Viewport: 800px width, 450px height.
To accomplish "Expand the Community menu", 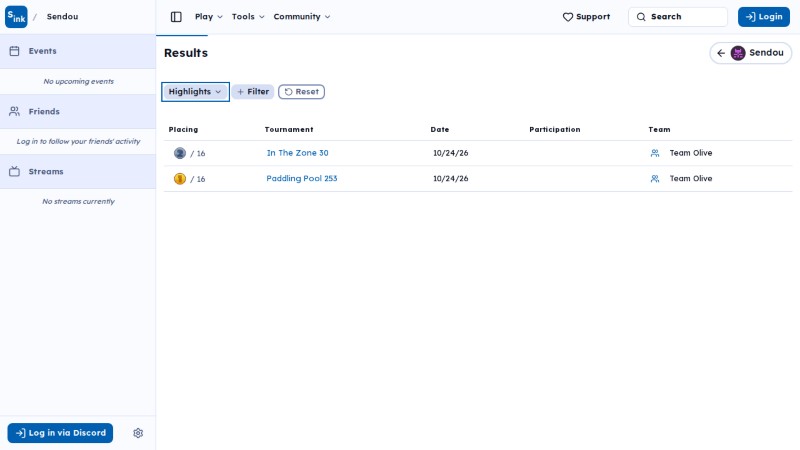I will [x=302, y=17].
